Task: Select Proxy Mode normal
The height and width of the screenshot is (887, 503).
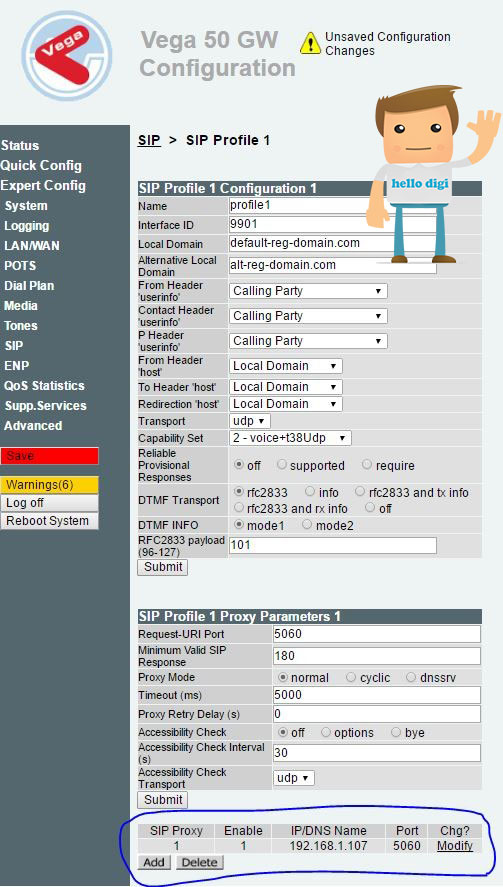Action: tap(283, 677)
